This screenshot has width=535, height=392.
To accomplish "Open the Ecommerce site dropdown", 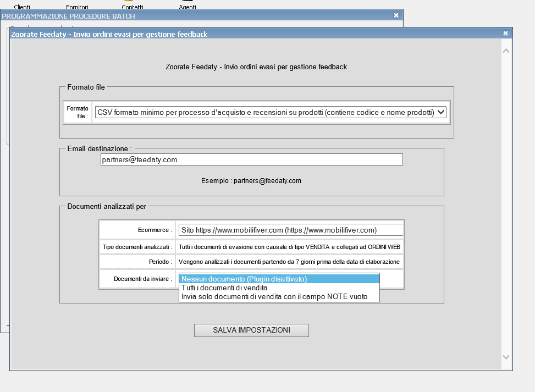I will [x=291, y=230].
